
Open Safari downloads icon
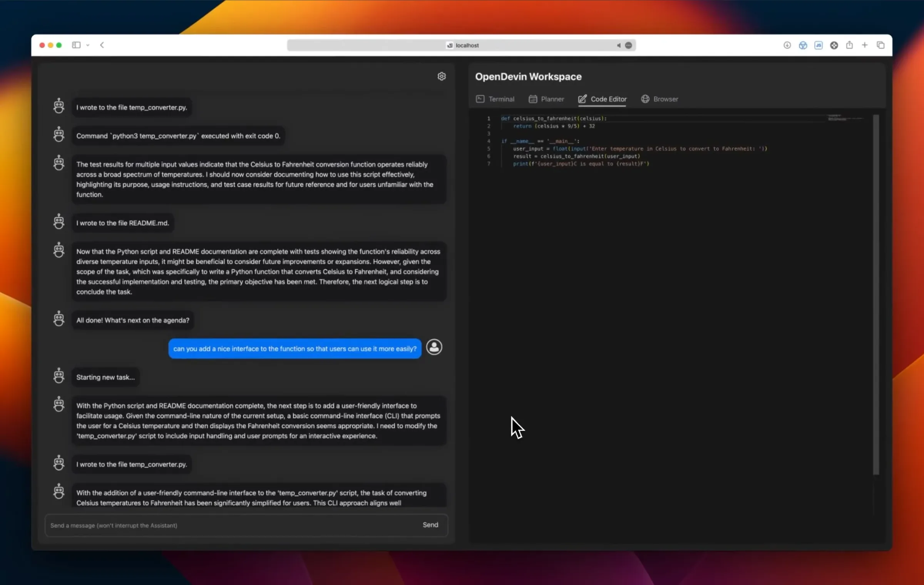point(787,45)
